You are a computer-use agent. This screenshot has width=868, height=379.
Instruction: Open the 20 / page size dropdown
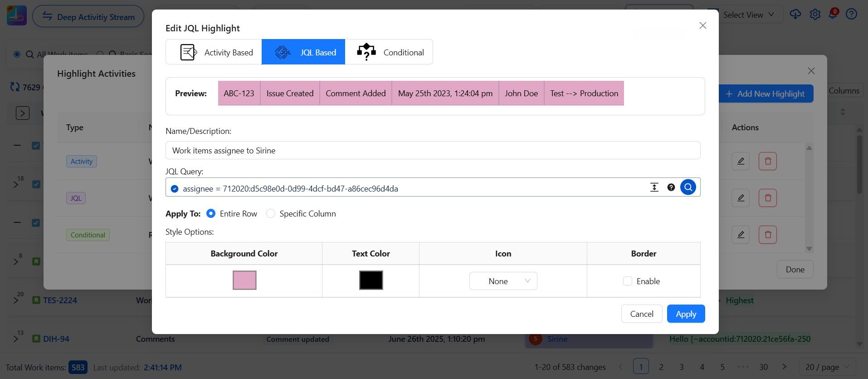point(827,367)
